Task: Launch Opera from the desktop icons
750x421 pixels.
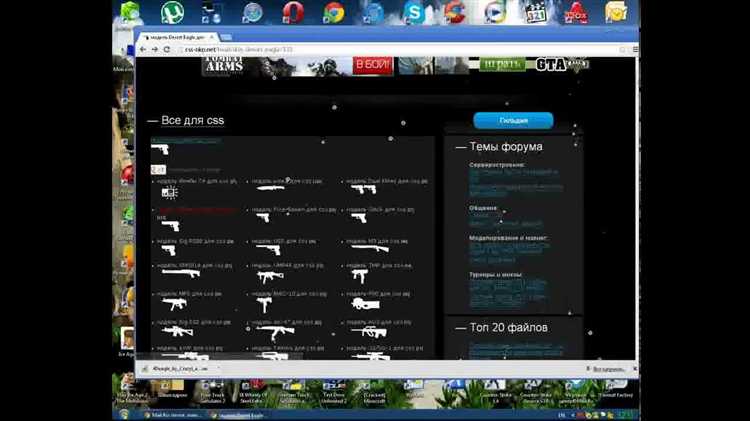Action: click(x=293, y=13)
